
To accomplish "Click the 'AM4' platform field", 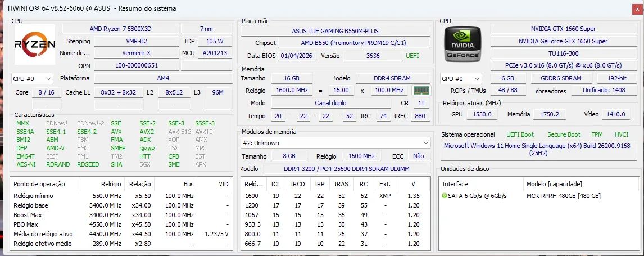I will click(x=163, y=78).
